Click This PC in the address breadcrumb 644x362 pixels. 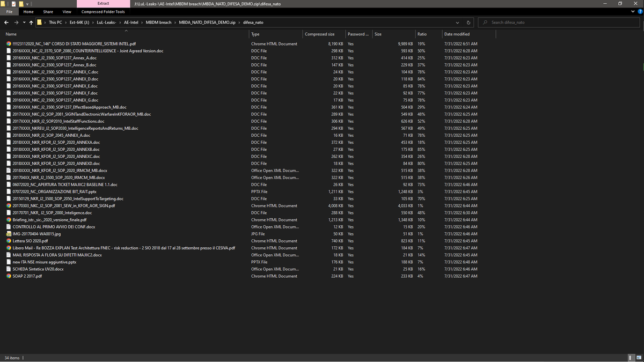pos(55,23)
